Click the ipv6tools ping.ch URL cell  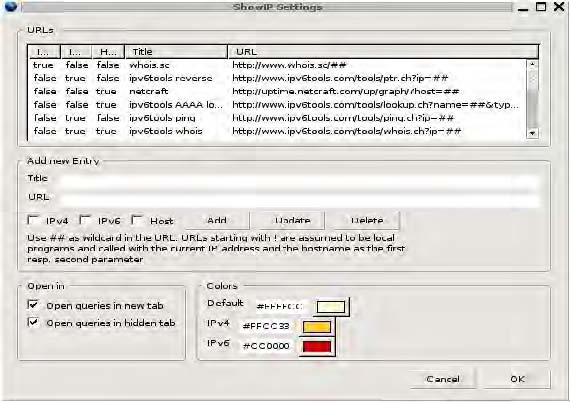coord(343,118)
